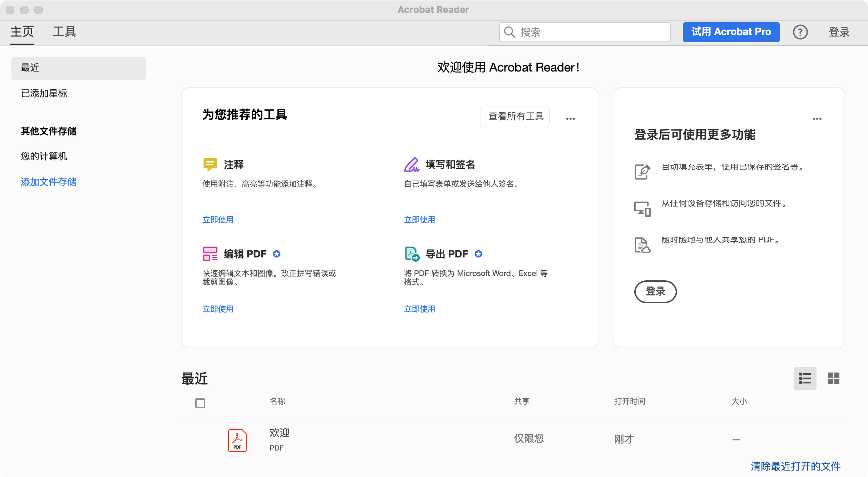Click 立即使用 under 导出 PDF
The height and width of the screenshot is (477, 868).
coord(420,309)
